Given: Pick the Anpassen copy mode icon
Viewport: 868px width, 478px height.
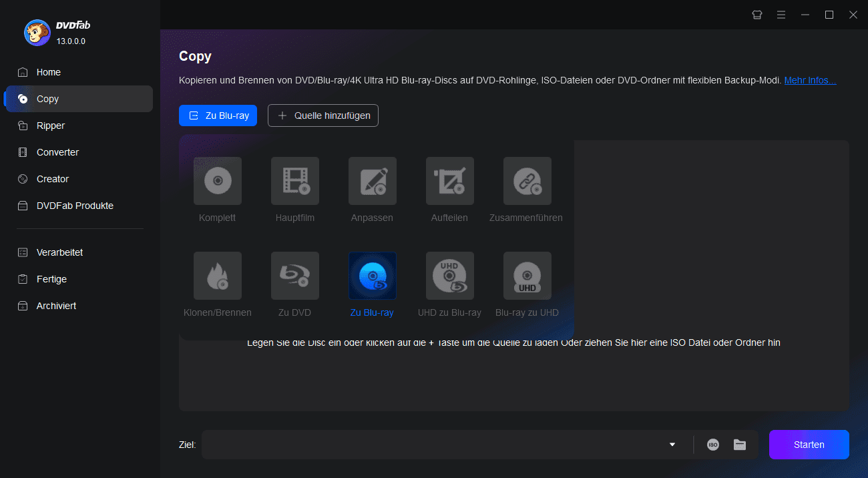Looking at the screenshot, I should [x=372, y=181].
